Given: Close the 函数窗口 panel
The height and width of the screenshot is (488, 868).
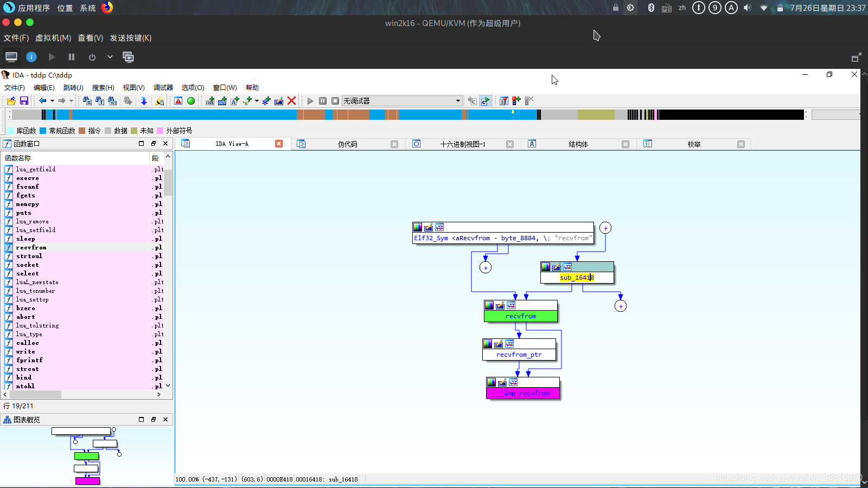Looking at the screenshot, I should tap(165, 144).
